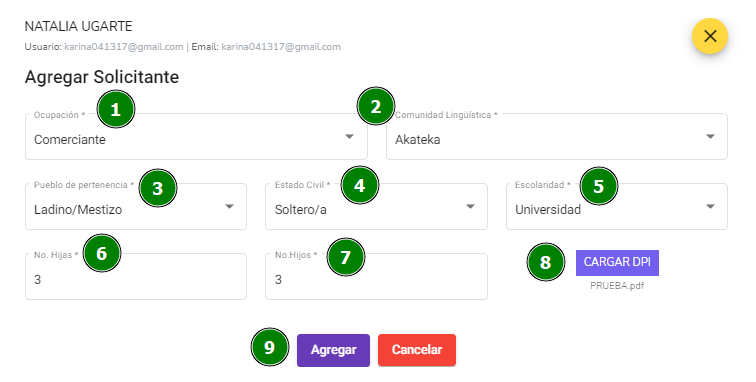
Task: Click the green number 1 marker badge
Action: [116, 109]
